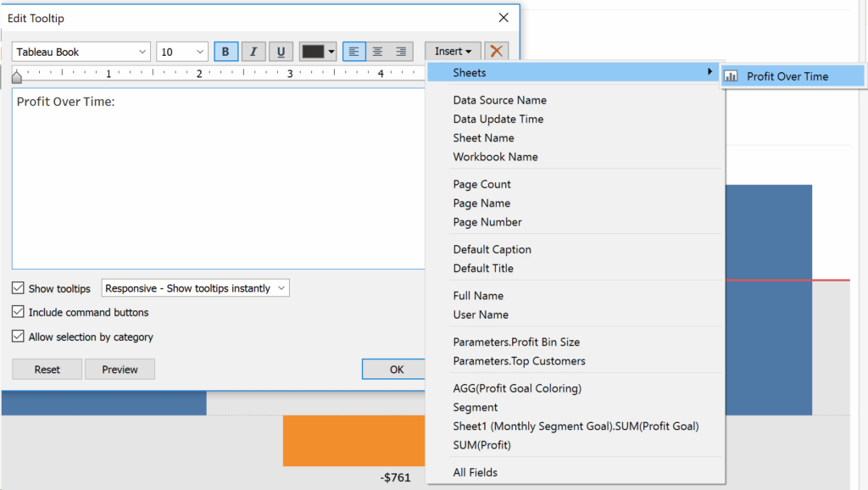Select center text alignment
Image resolution: width=868 pixels, height=490 pixels.
[376, 51]
